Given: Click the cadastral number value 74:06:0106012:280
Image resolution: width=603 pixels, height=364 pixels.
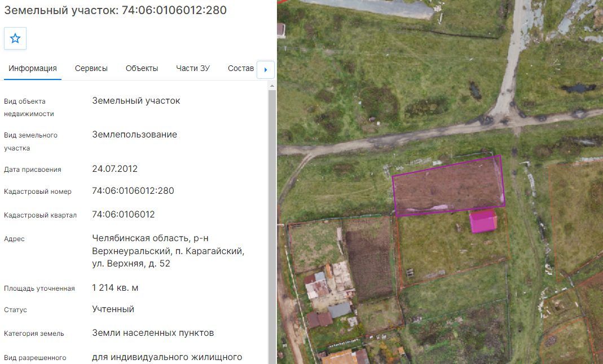Looking at the screenshot, I should (x=133, y=191).
